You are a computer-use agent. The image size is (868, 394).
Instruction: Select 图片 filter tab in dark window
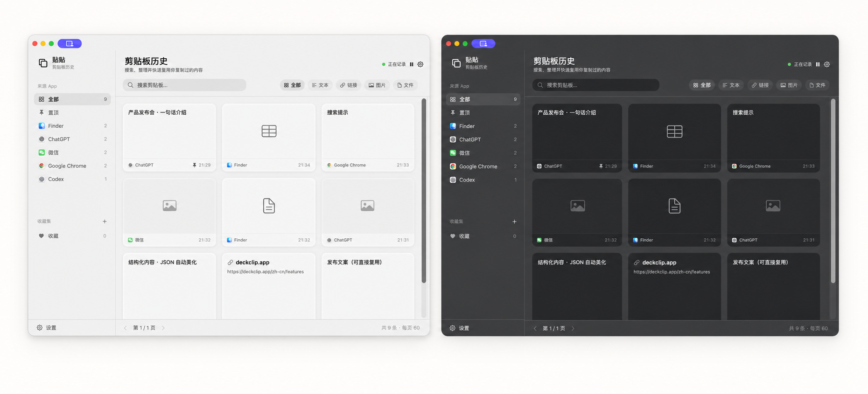789,85
